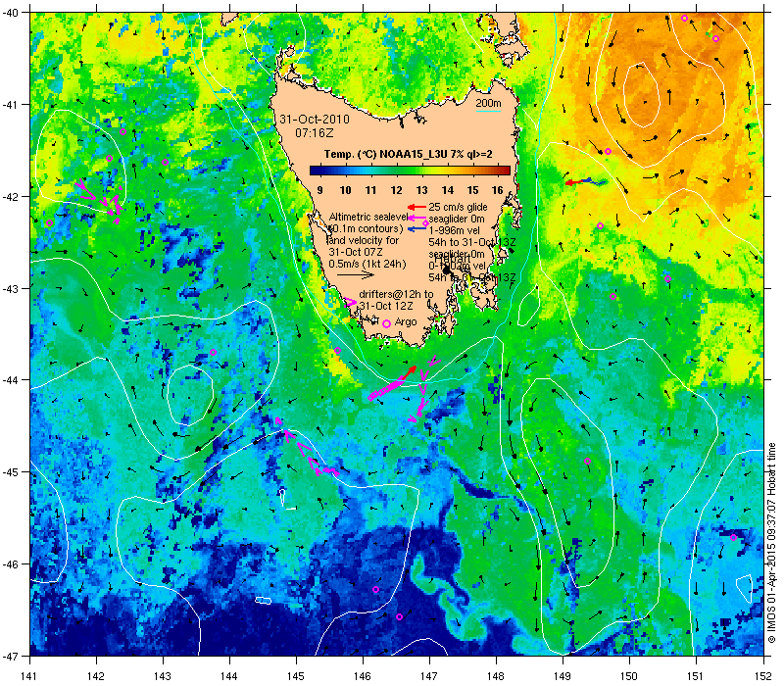Click the cyan 200m contour legend line
The height and width of the screenshot is (686, 784).
point(488,111)
